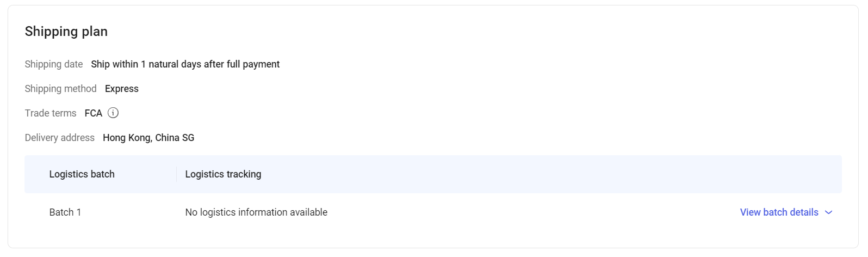The width and height of the screenshot is (868, 257).
Task: Click the divider between the logistics column headers
Action: tap(176, 174)
